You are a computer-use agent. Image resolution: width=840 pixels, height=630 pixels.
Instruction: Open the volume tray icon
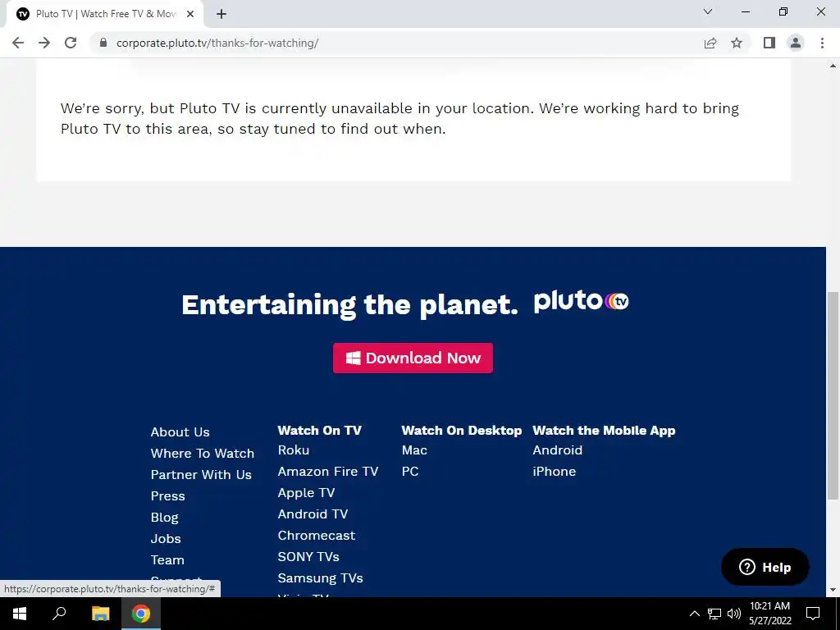tap(734, 614)
